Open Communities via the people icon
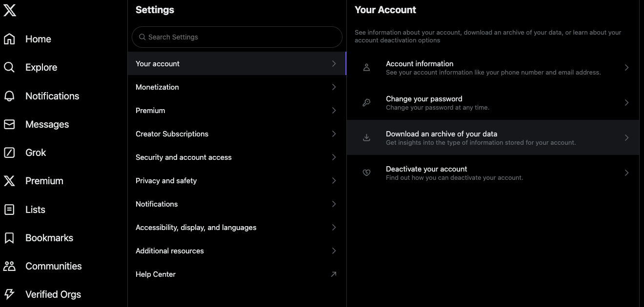Viewport: 644px width, 307px height. [10, 266]
